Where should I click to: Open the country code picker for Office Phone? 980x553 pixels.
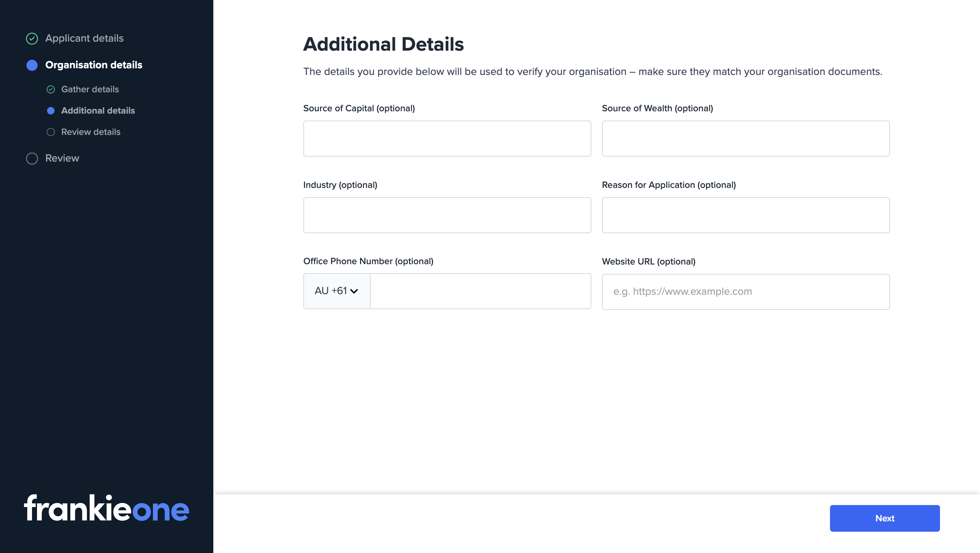point(336,290)
